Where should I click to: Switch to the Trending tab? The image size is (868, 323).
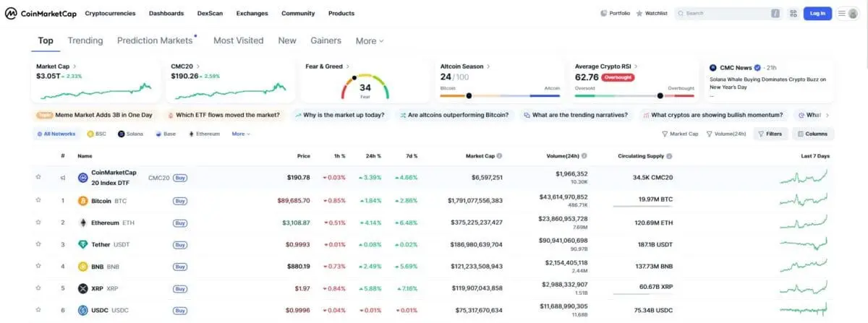[85, 40]
